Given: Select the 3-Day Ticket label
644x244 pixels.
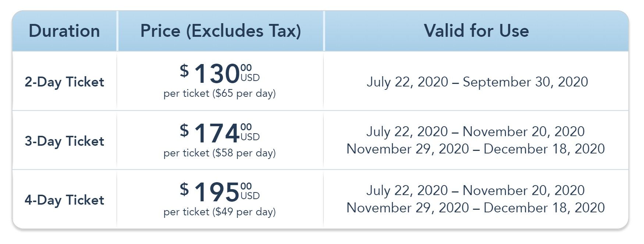Looking at the screenshot, I should 64,141.
